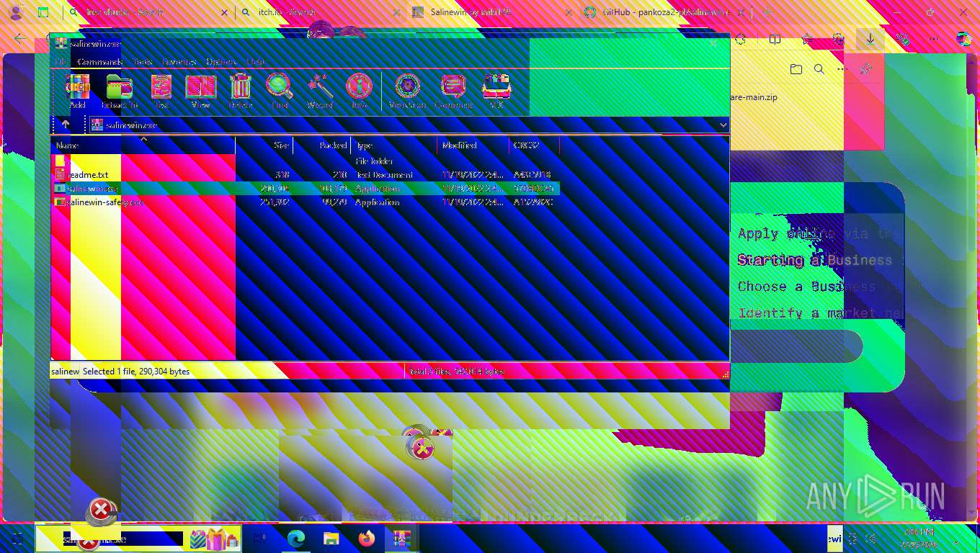Image resolution: width=980 pixels, height=553 pixels.
Task: Open the Tools menu
Action: 142,62
